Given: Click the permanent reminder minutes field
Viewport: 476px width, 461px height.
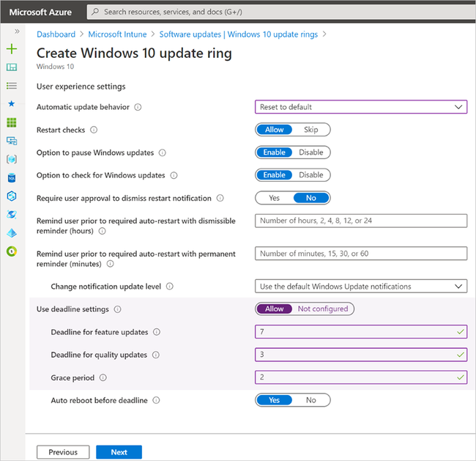Looking at the screenshot, I should tap(361, 254).
